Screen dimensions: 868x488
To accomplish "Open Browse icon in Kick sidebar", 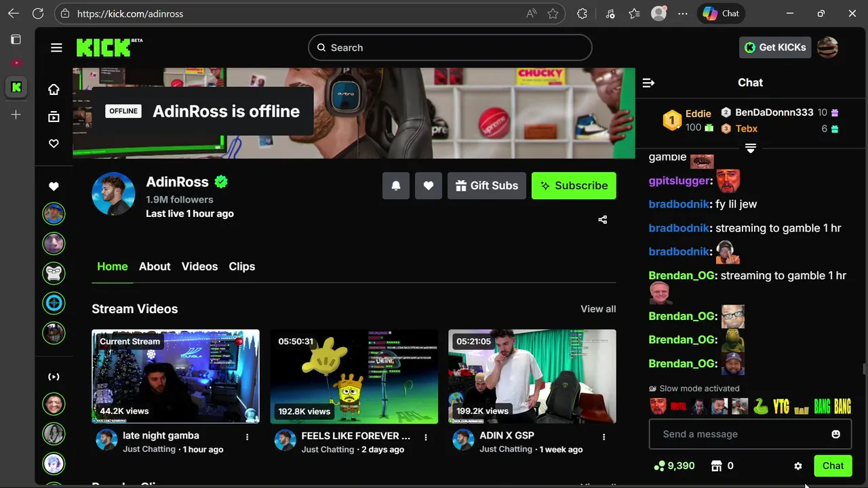I will tap(54, 117).
